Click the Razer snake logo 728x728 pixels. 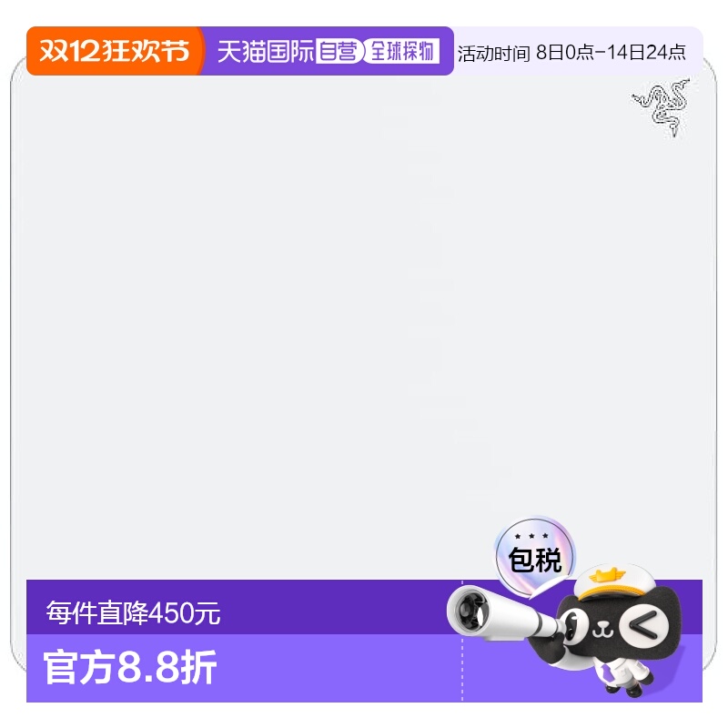[662, 108]
